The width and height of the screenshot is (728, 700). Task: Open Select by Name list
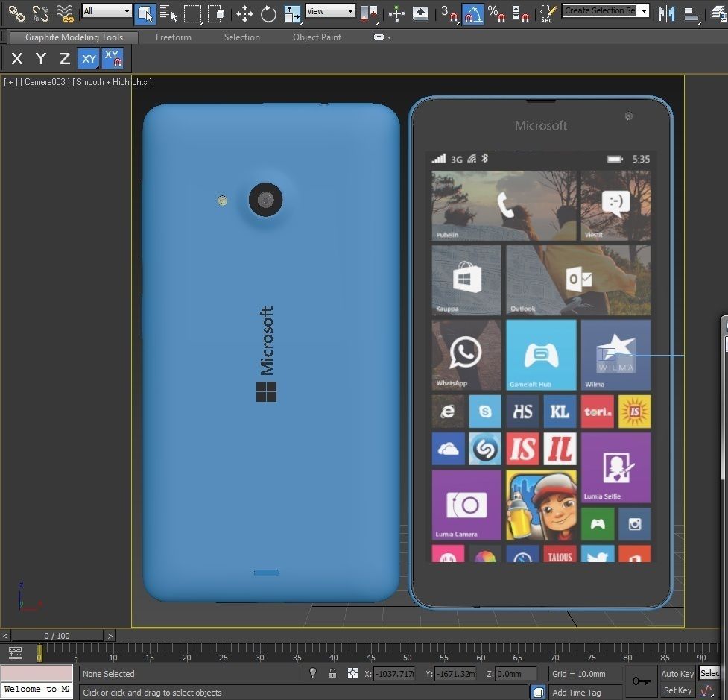(x=168, y=14)
